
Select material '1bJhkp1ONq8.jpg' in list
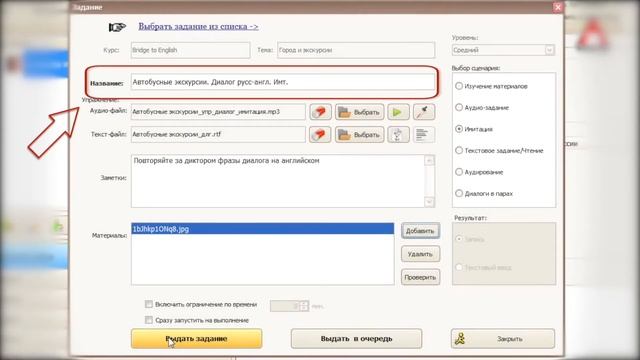[262, 229]
